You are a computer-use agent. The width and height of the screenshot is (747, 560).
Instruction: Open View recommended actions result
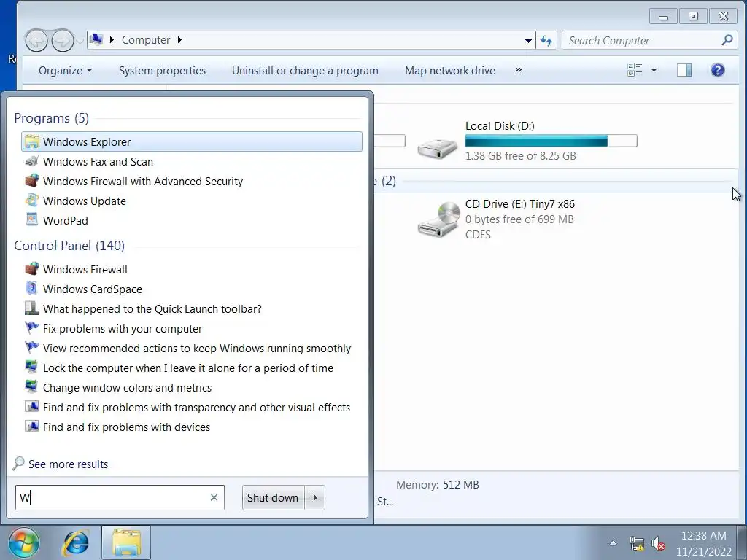tap(196, 349)
